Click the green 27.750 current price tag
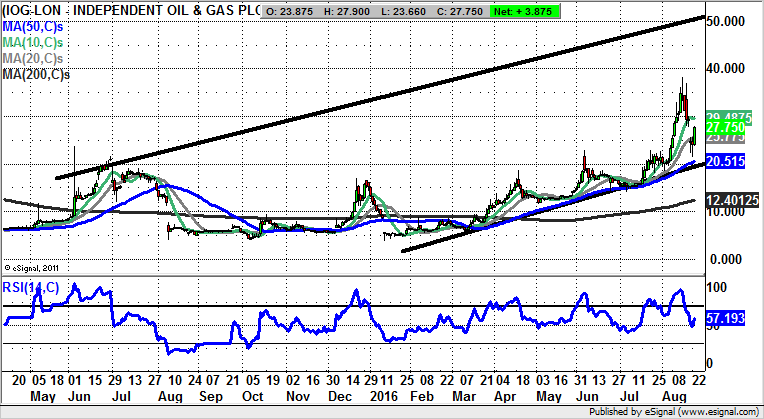 [725, 130]
